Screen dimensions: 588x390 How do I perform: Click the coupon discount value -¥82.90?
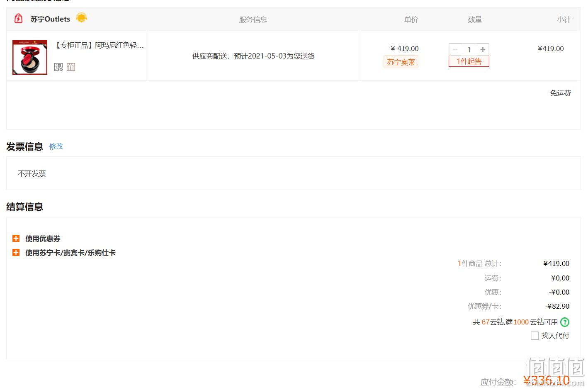[557, 306]
